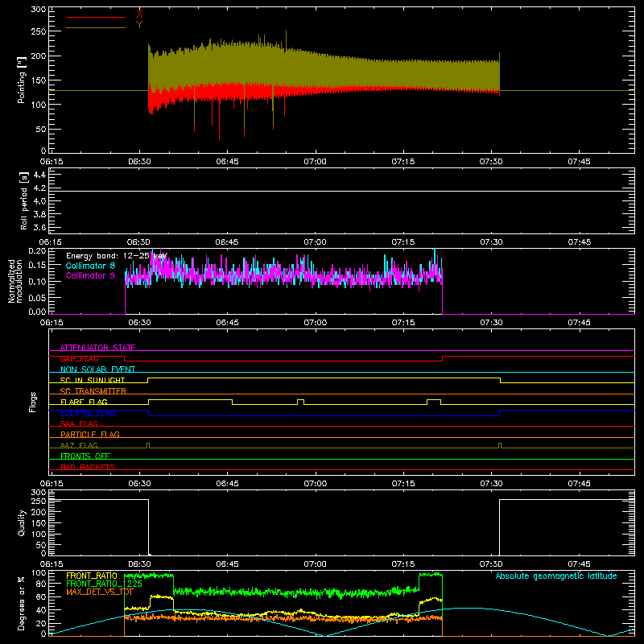644x644 pixels.
Task: Select the SC_IN_SUNLIGHT flag label
Action: point(93,380)
